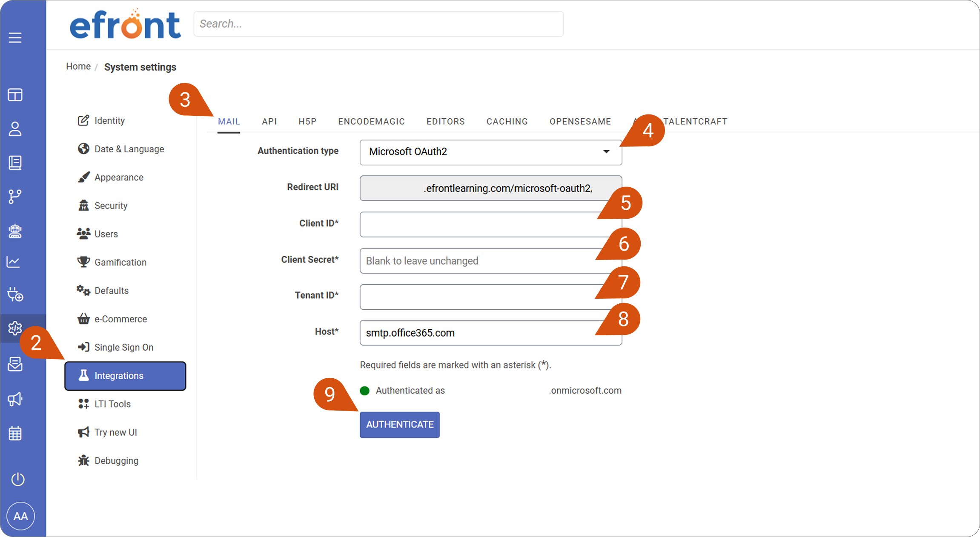This screenshot has width=980, height=537.
Task: Open Debugging settings
Action: 108,461
